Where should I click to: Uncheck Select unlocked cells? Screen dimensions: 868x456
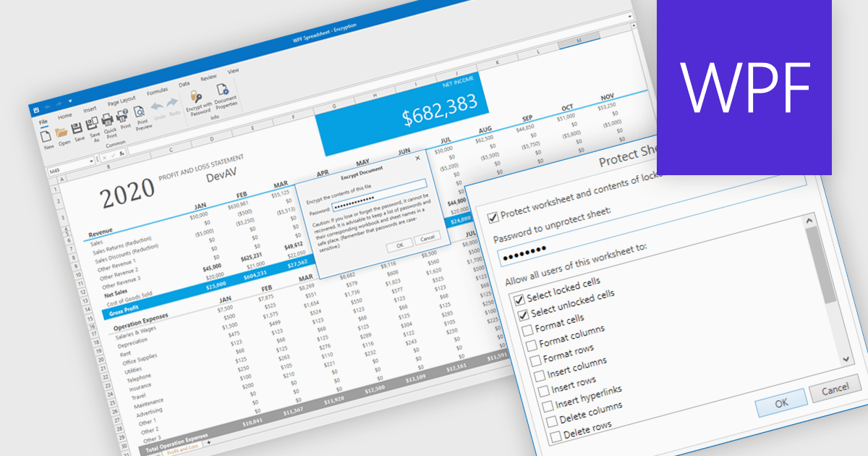522,314
